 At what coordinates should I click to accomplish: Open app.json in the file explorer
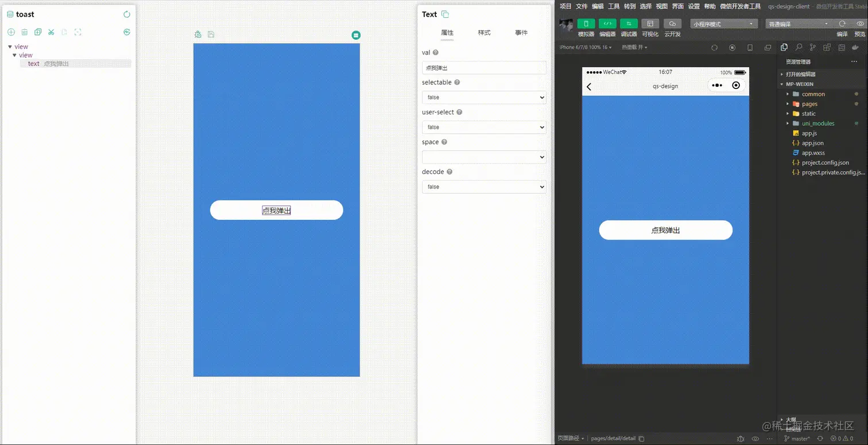pyautogui.click(x=813, y=143)
